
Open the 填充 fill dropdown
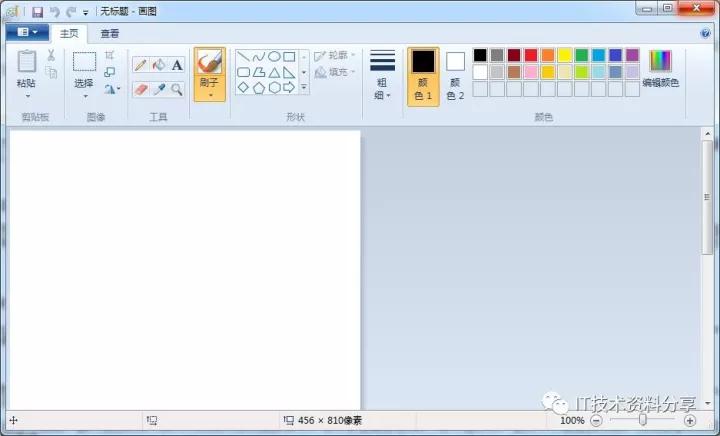click(335, 72)
